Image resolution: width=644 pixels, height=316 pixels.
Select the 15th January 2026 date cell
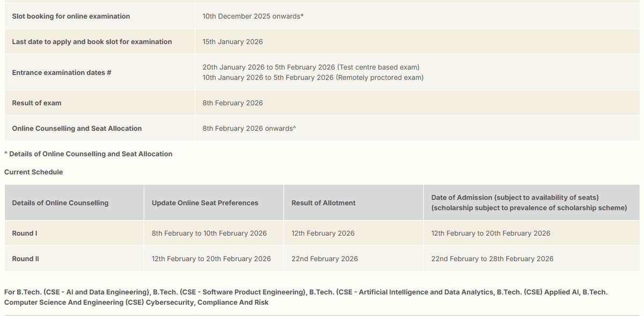coord(232,41)
